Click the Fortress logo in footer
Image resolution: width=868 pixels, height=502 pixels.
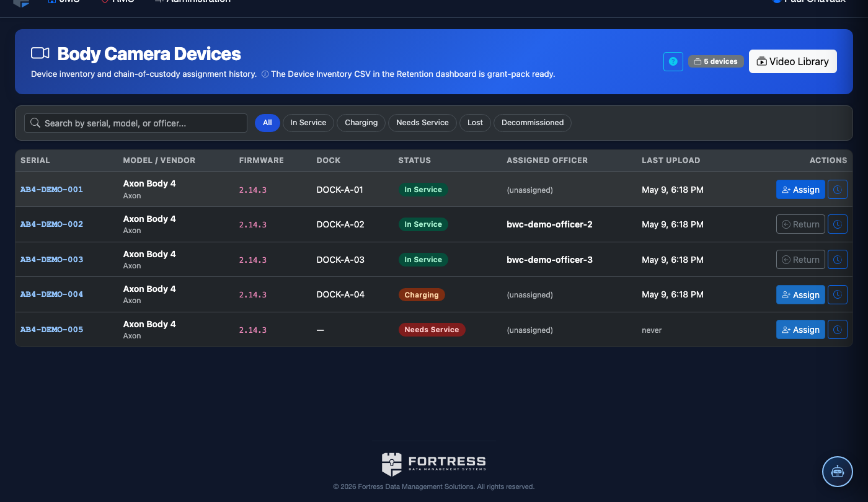[433, 464]
